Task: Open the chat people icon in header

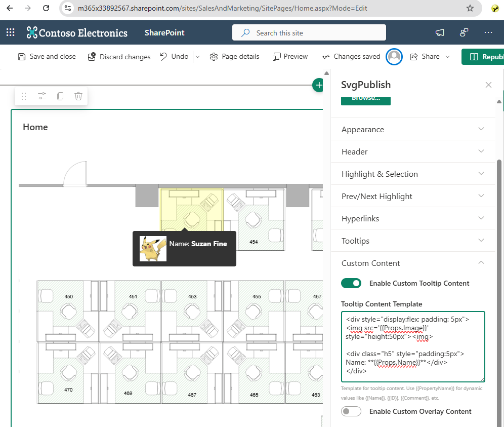Action: (464, 32)
